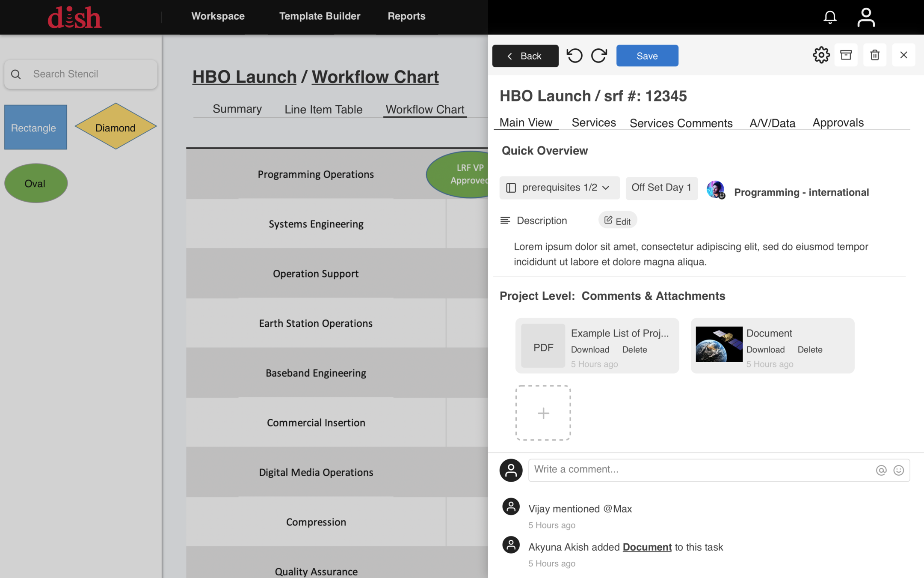Open the notifications bell

(x=830, y=17)
